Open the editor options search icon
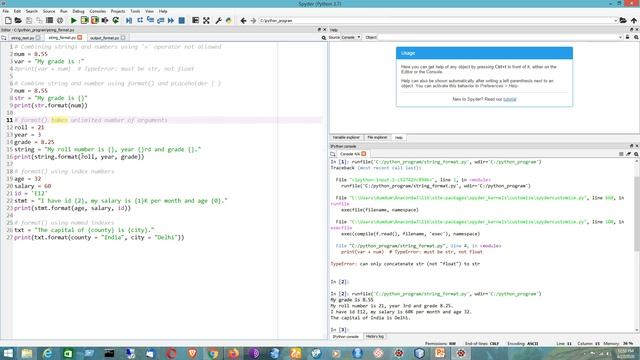The image size is (640, 360). tap(324, 38)
